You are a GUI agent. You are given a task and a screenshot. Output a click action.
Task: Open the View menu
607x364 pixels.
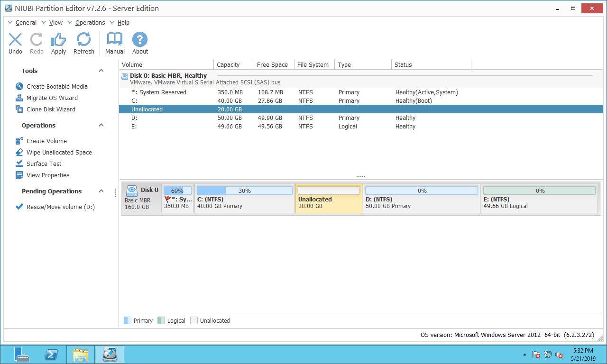(x=55, y=22)
